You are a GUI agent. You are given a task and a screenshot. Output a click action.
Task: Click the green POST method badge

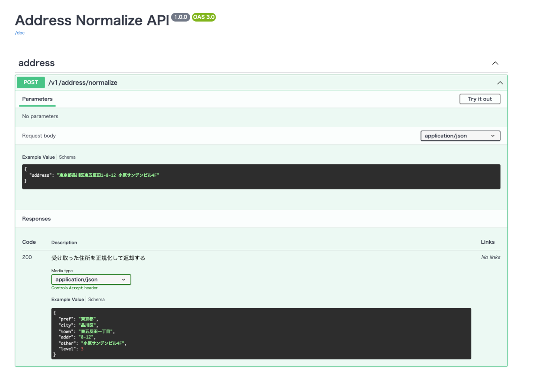[x=31, y=82]
